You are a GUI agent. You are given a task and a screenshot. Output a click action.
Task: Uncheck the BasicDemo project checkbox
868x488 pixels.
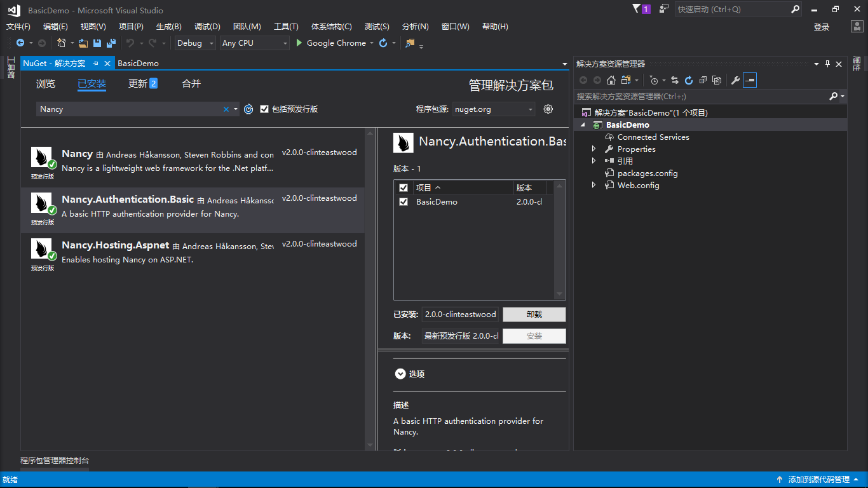point(403,202)
